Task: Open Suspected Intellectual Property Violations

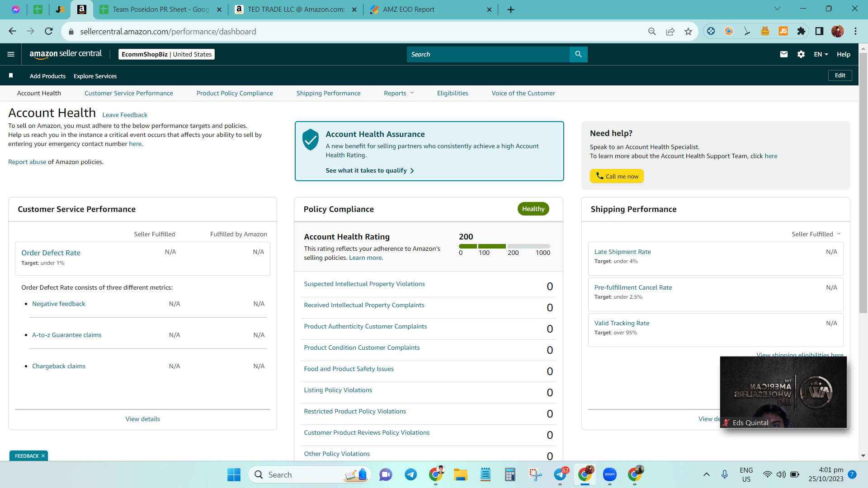Action: coord(364,284)
